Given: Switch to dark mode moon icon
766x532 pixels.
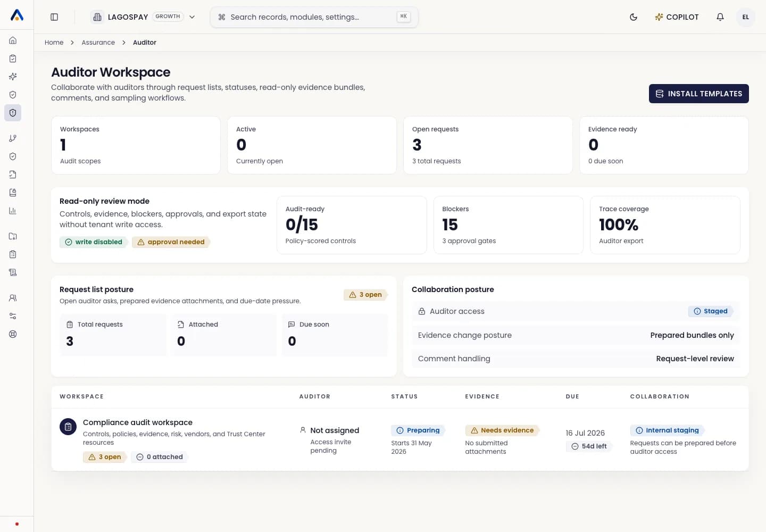Looking at the screenshot, I should (x=634, y=17).
